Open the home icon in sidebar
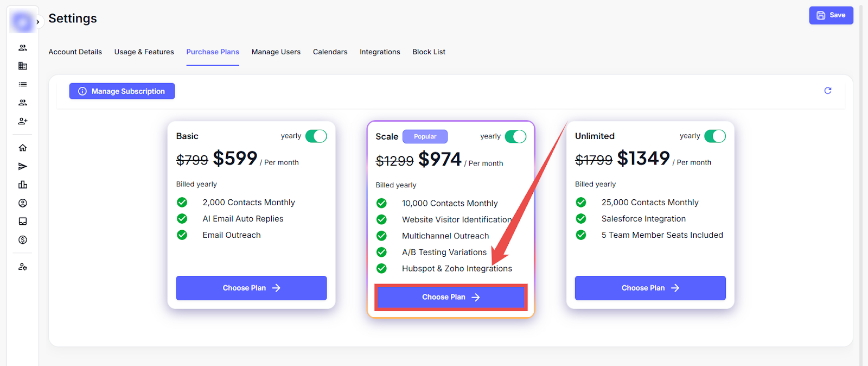This screenshot has height=366, width=868. tap(23, 148)
